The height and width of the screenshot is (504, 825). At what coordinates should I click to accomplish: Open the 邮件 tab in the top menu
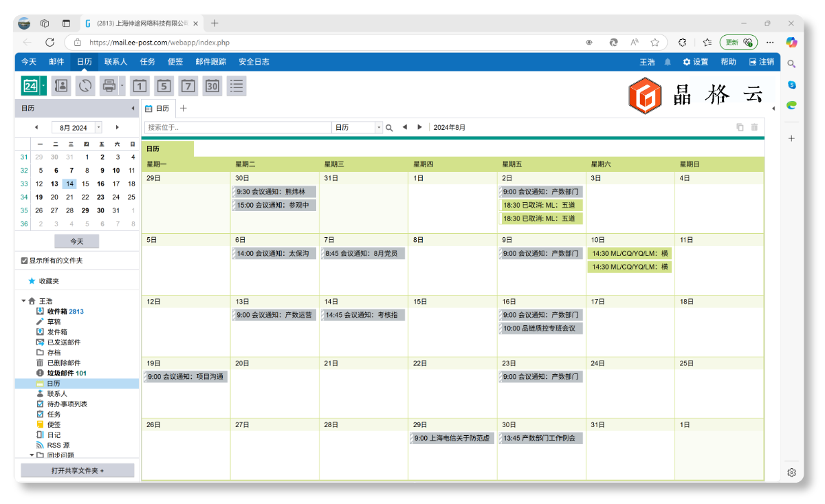pyautogui.click(x=56, y=62)
